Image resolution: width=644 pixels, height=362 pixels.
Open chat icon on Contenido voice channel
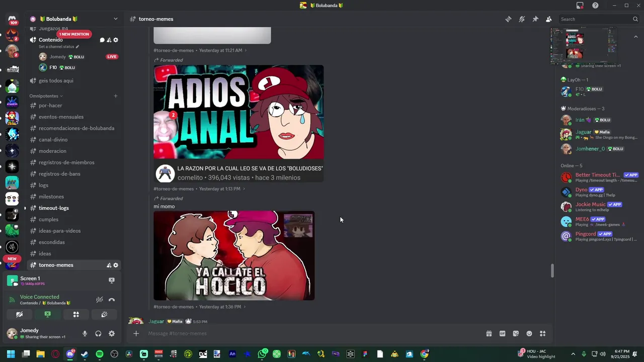(102, 40)
